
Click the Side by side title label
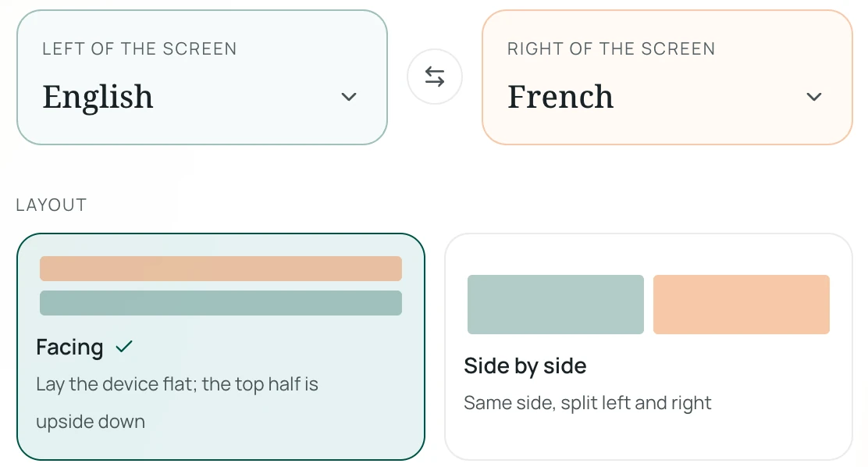tap(525, 366)
